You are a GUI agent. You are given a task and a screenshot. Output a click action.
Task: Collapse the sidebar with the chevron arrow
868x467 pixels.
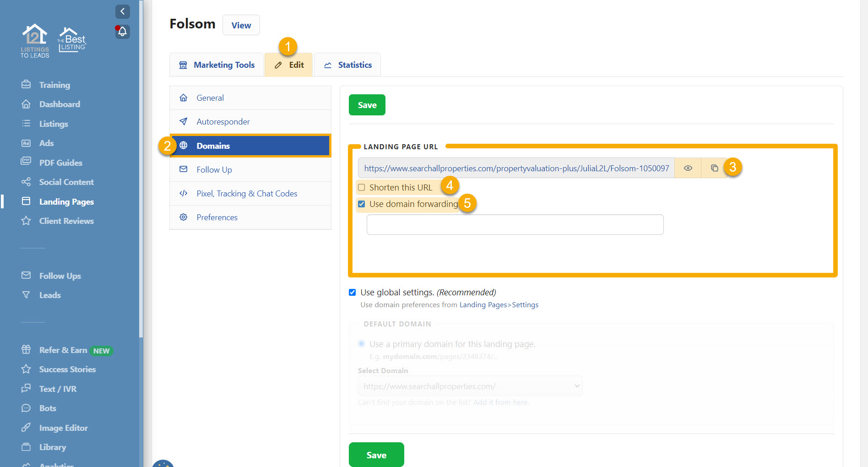pyautogui.click(x=122, y=11)
